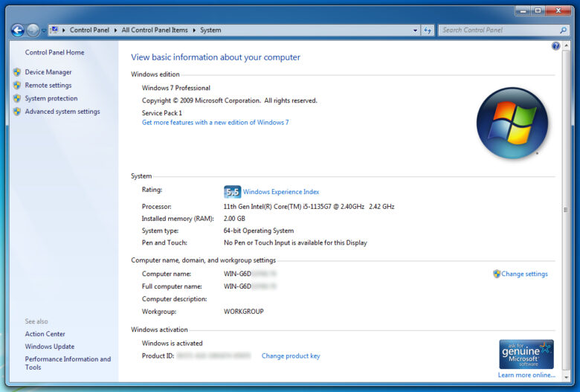
Task: Open help via the blue question mark
Action: pyautogui.click(x=555, y=46)
